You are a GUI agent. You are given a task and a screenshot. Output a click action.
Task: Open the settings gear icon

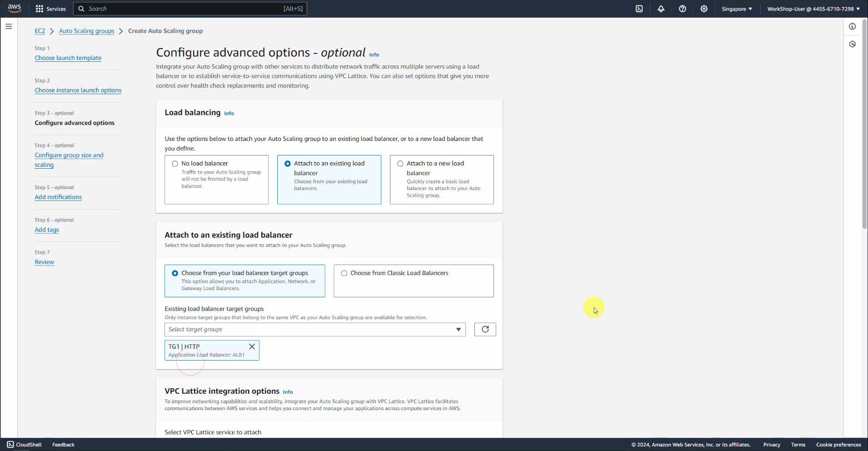click(704, 9)
